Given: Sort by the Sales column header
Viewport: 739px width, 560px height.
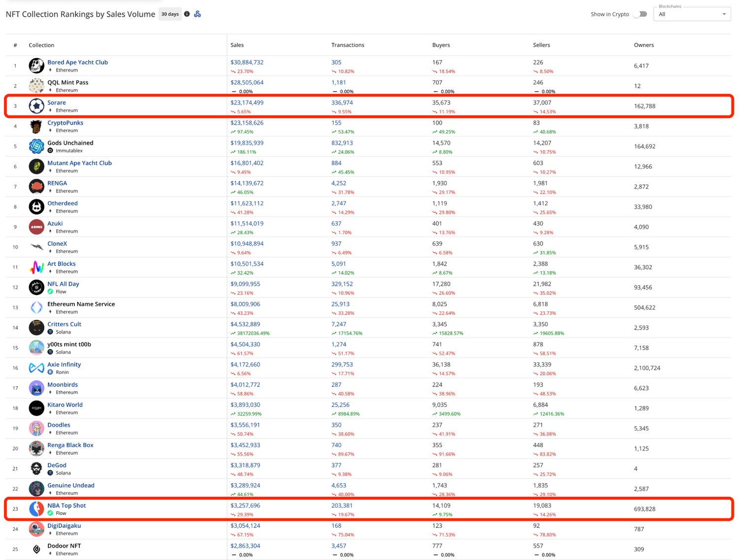Looking at the screenshot, I should tap(237, 45).
